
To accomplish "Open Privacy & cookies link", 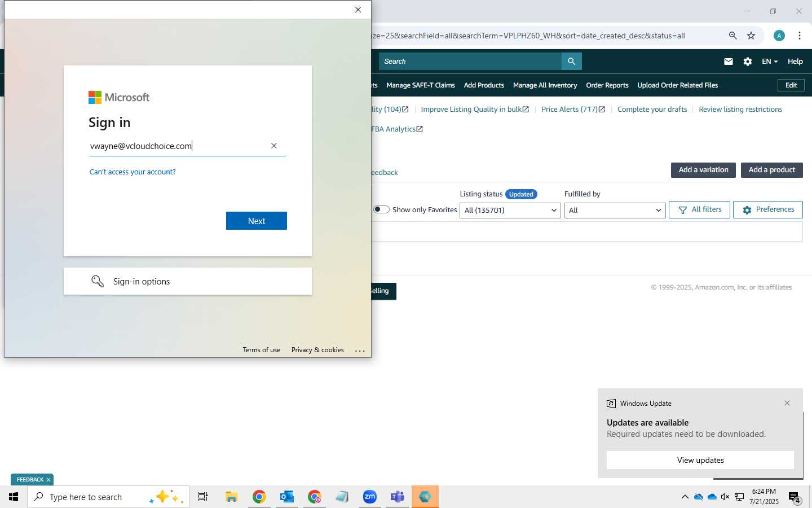I will [317, 350].
